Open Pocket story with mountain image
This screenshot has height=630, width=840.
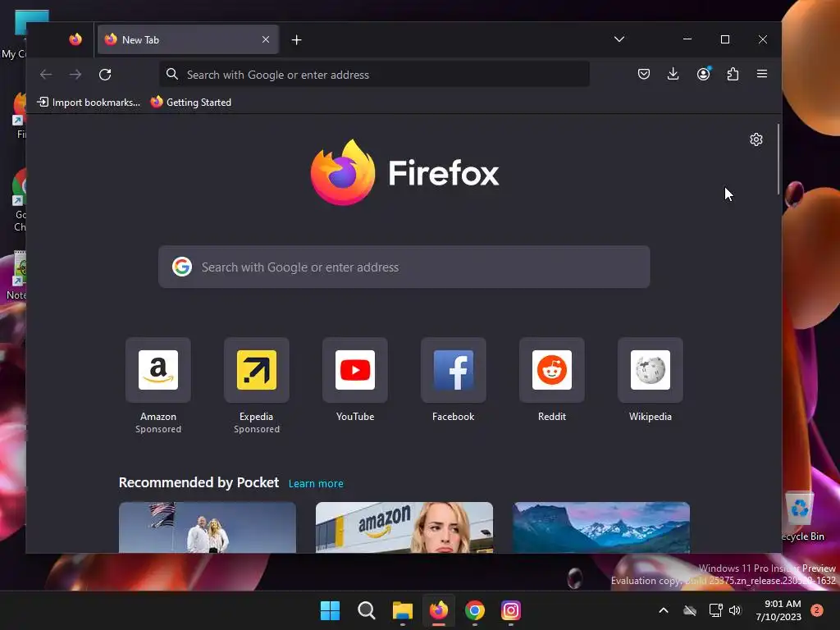601,527
